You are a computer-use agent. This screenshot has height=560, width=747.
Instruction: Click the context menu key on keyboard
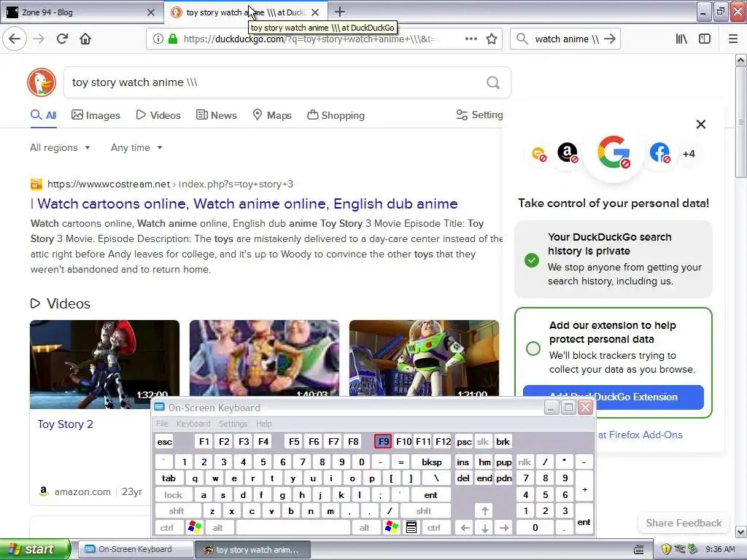coord(411,527)
